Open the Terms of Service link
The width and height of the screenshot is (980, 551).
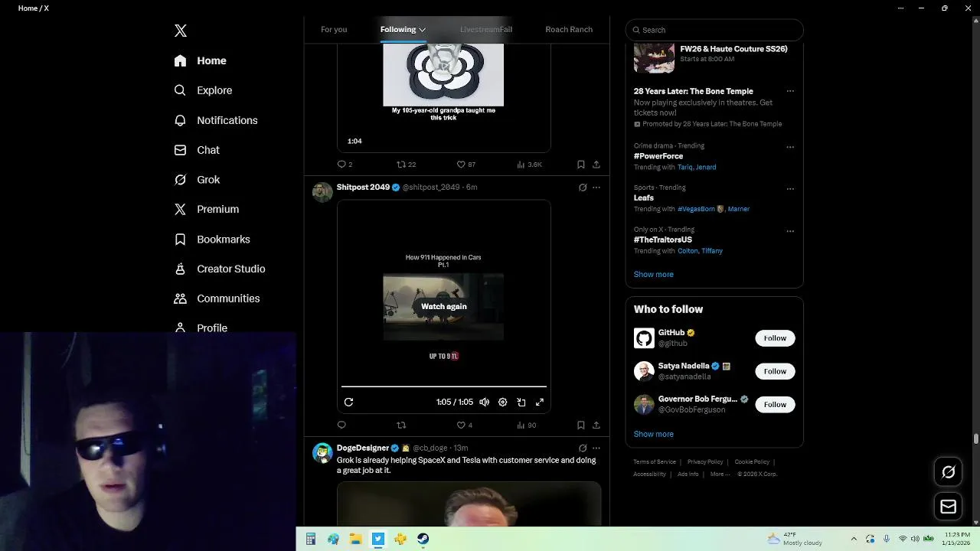655,462
